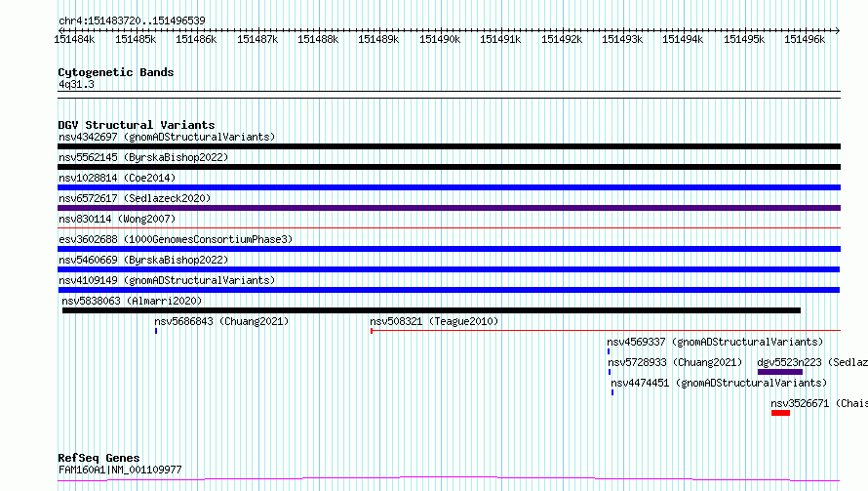This screenshot has height=491, width=868.
Task: Click ruler position 151493k
Action: (x=622, y=40)
